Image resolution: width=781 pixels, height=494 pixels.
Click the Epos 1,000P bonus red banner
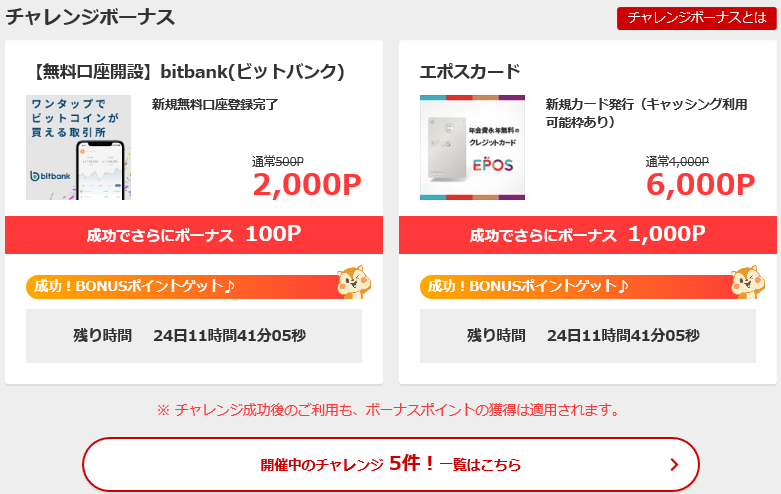tap(588, 235)
